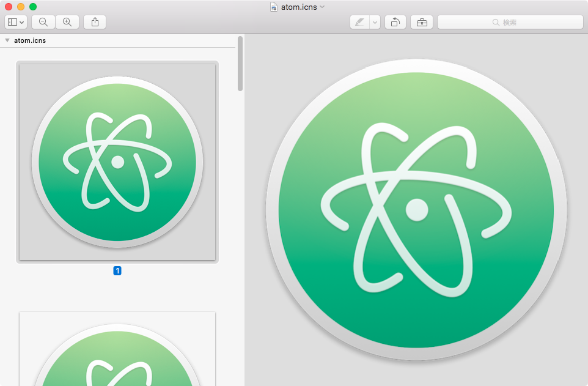Click the page number 1 badge
Screen dimensions: 588x386
tap(117, 270)
